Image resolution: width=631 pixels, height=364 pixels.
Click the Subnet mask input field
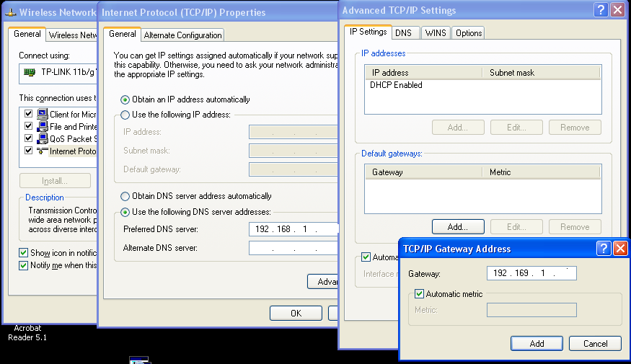point(294,151)
